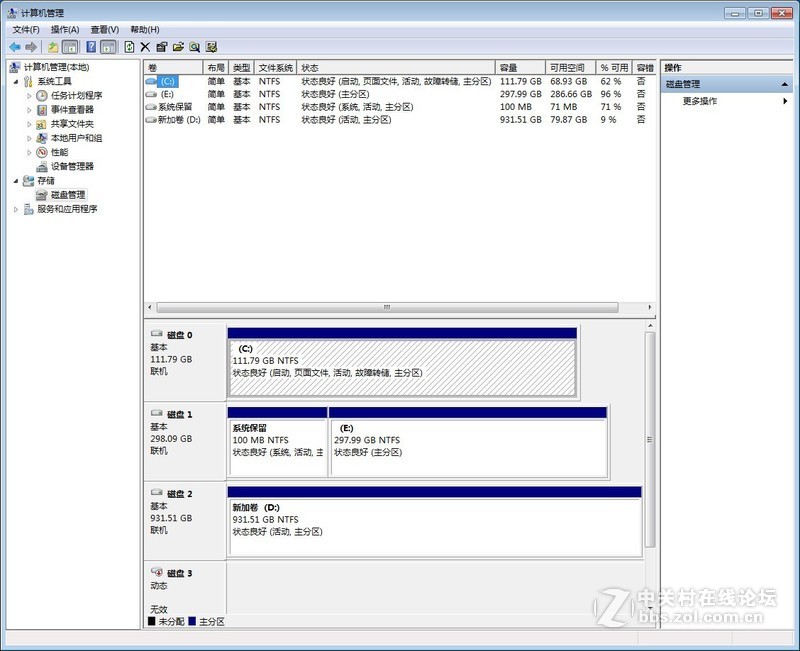The image size is (800, 651).
Task: Click the Delete X toolbar icon
Action: 145,47
